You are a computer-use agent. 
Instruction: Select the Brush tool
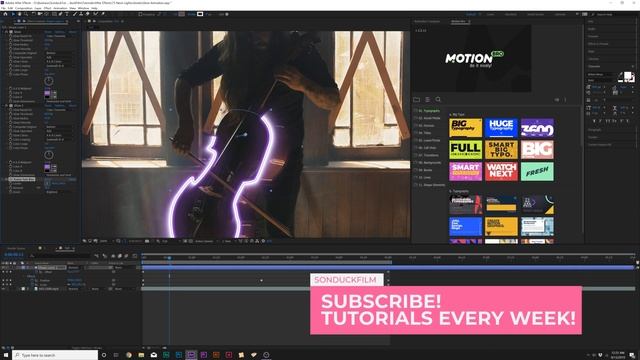(75, 14)
